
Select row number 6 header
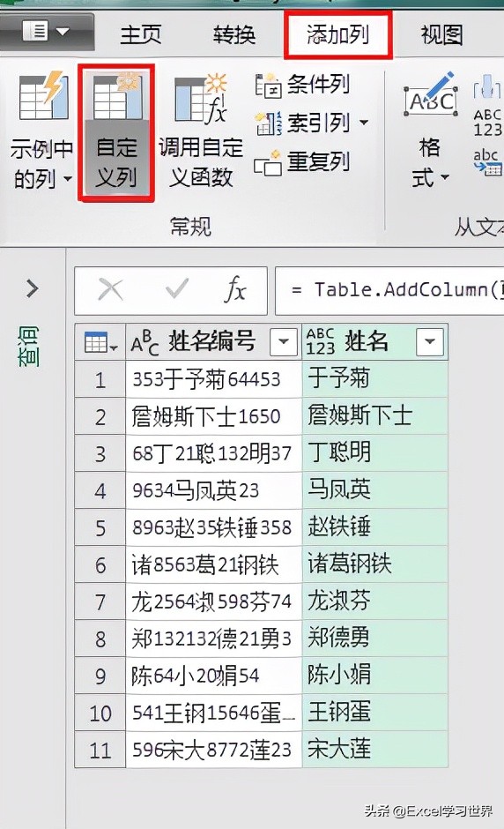coord(100,564)
